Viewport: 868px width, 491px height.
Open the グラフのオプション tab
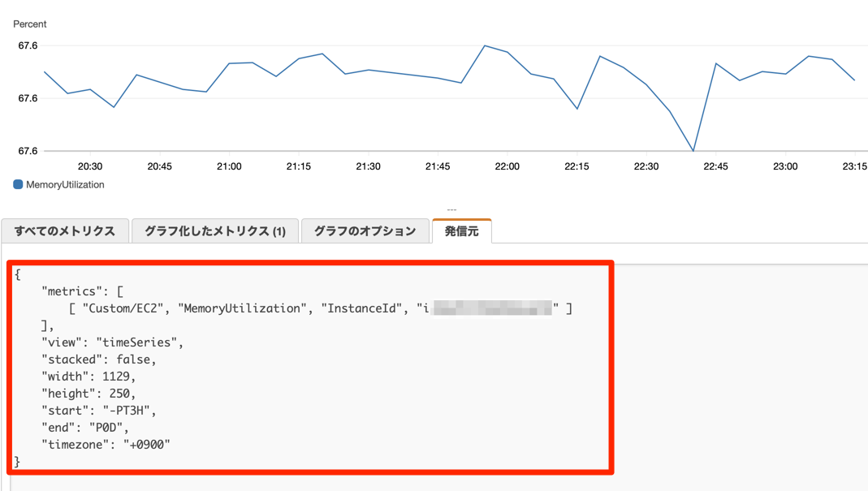(365, 230)
